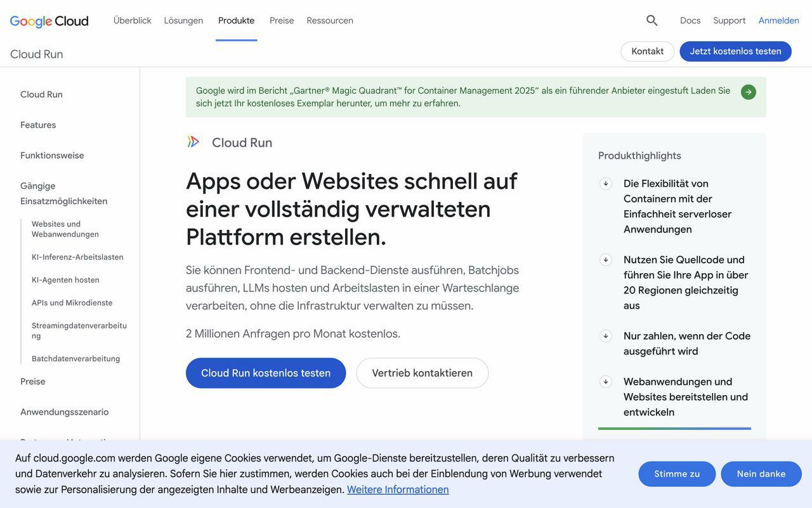This screenshot has height=508, width=812.
Task: Select 'APIs und Mikrodienste' sidebar entry
Action: pyautogui.click(x=72, y=302)
